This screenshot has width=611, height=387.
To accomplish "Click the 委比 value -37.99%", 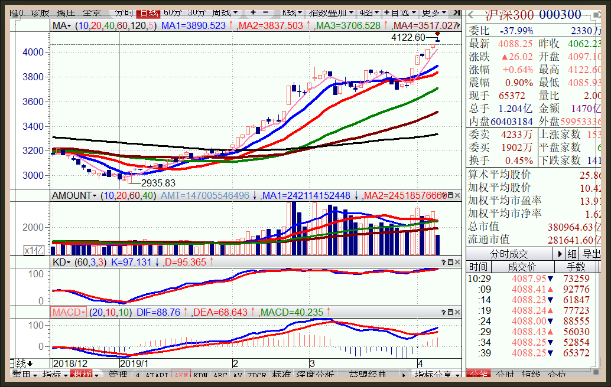I will point(516,30).
